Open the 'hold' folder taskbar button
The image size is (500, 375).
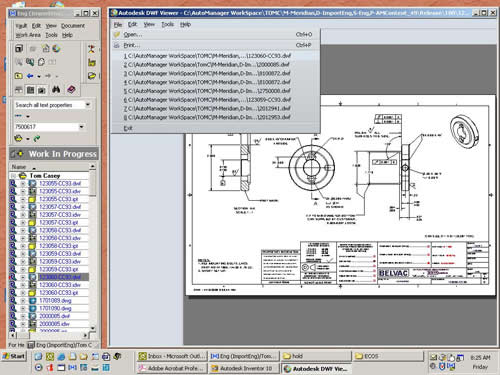(316, 356)
